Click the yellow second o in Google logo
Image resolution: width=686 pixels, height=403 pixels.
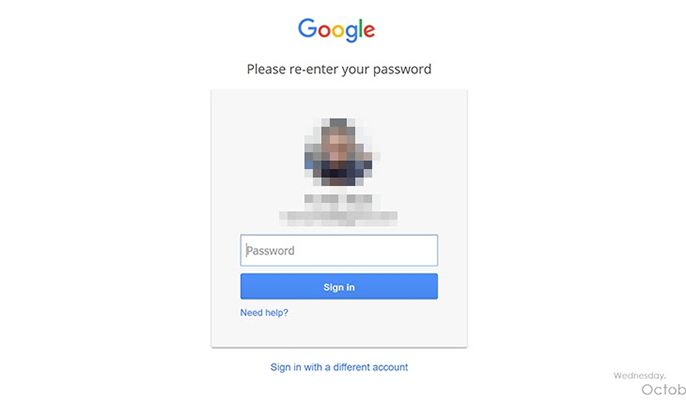(338, 31)
